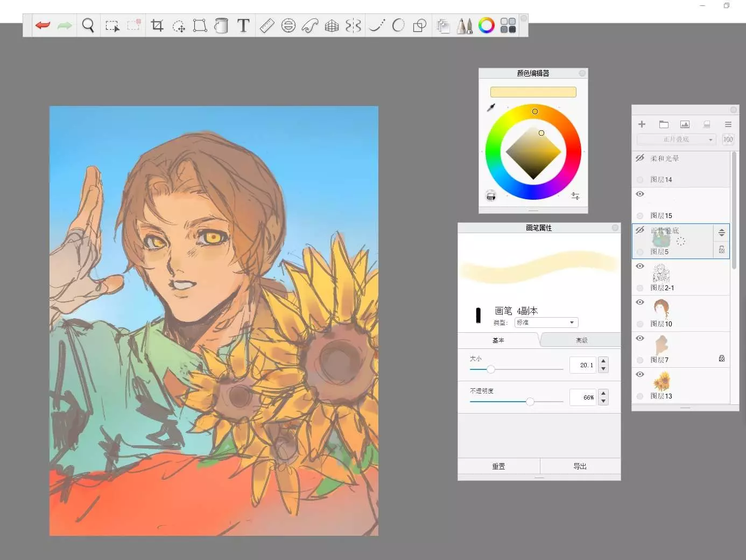
Task: Switch to the 基本 tab
Action: tap(498, 340)
